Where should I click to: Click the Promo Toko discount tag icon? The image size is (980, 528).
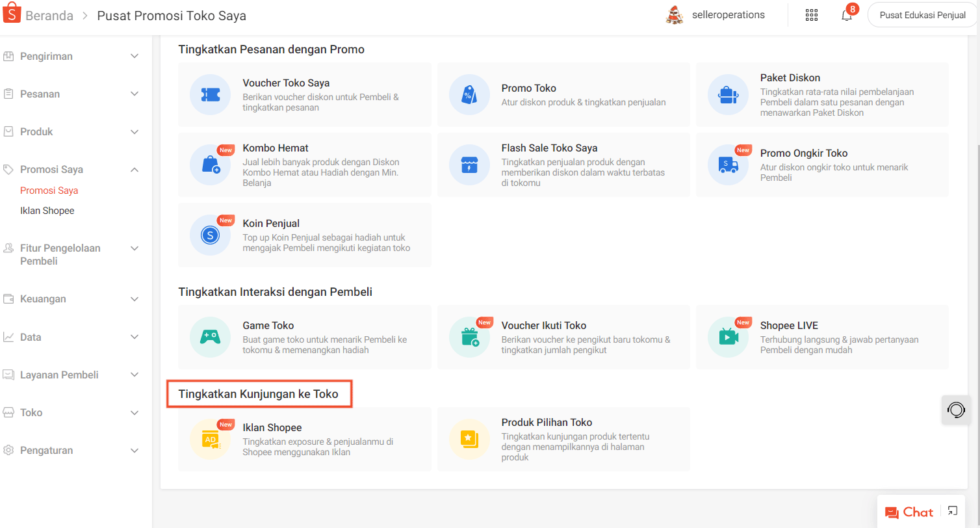point(469,95)
